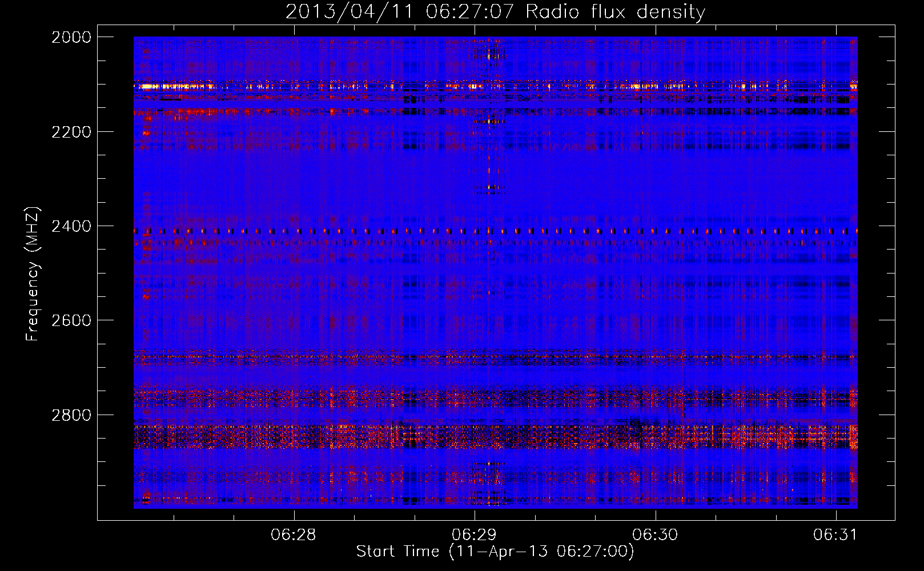This screenshot has height=571, width=924.
Task: Click the 2400 frequency axis label
Action: [x=71, y=227]
